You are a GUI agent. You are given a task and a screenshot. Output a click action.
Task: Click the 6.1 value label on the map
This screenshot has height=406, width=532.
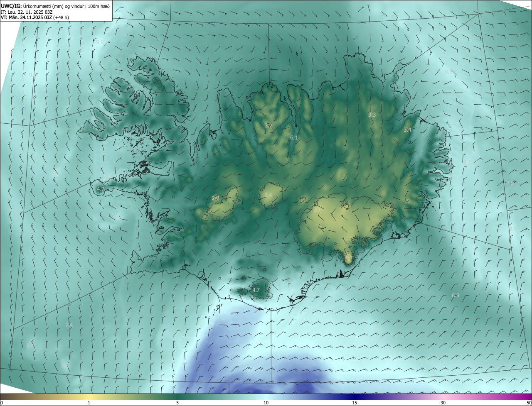(x=294, y=137)
